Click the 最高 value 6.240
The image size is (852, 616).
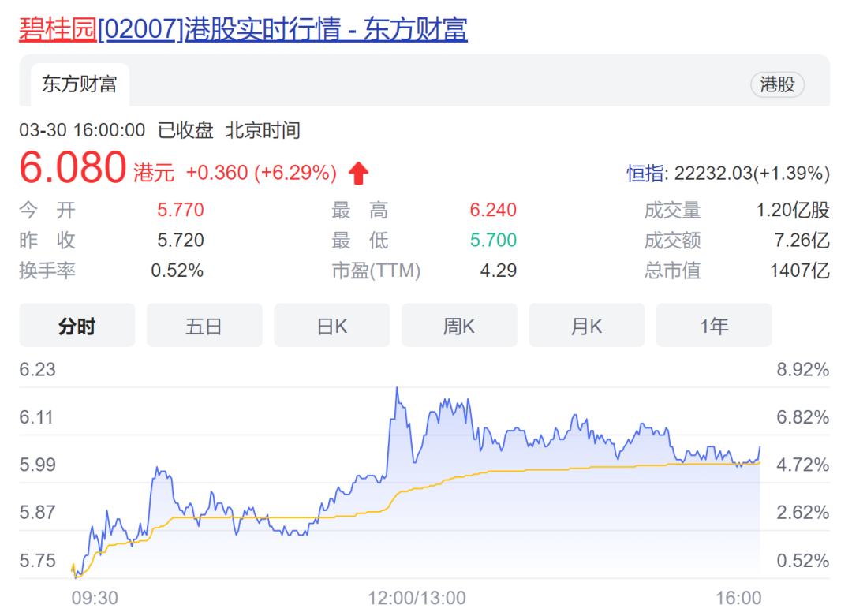[493, 210]
